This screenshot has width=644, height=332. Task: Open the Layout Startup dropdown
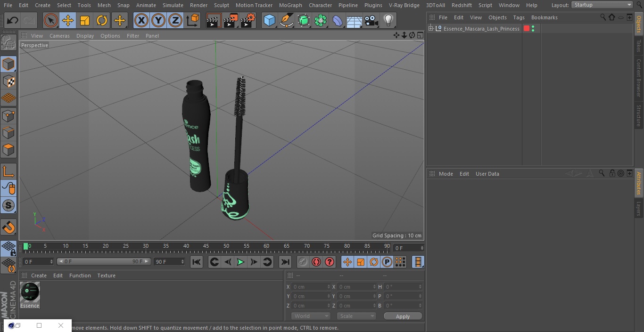pyautogui.click(x=602, y=5)
